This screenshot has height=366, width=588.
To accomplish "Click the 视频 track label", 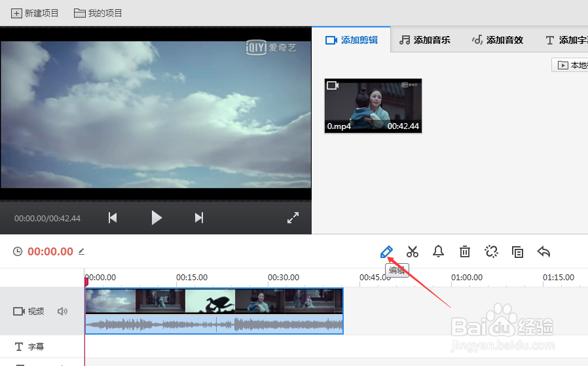I will [36, 311].
